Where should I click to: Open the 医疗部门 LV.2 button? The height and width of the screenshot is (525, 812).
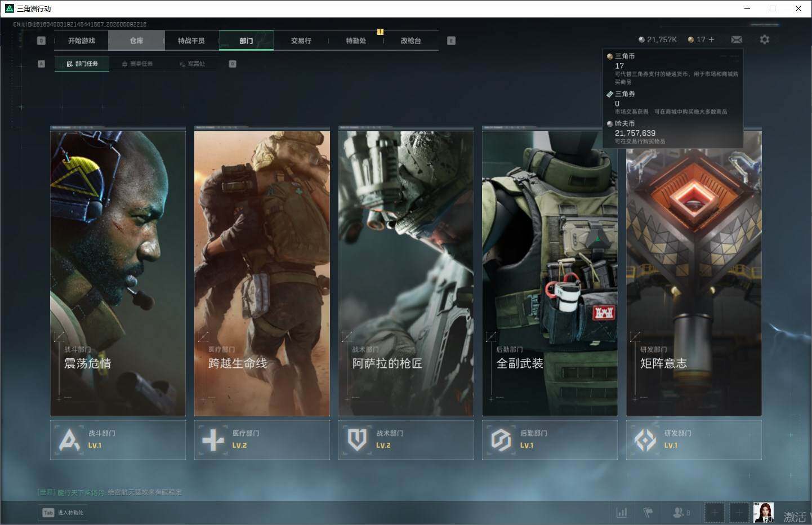[262, 440]
